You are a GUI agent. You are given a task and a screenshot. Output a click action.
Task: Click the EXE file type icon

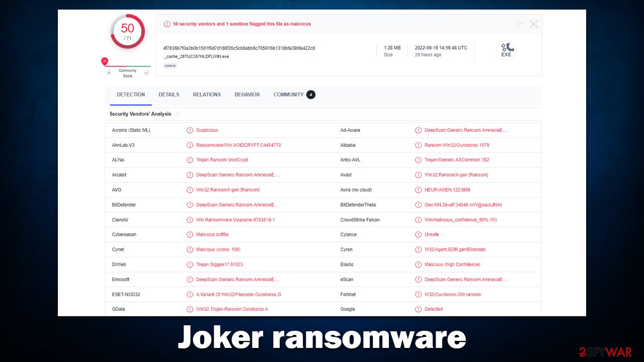pos(506,50)
